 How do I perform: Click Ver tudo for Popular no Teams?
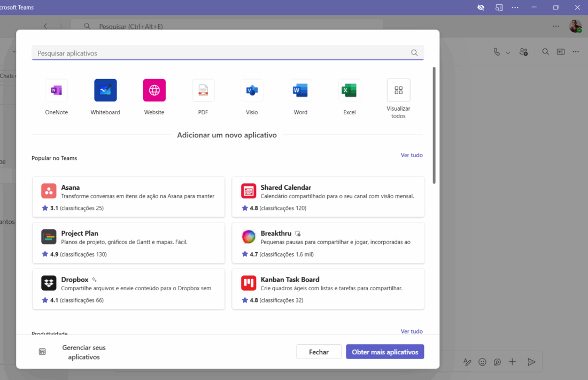(412, 155)
